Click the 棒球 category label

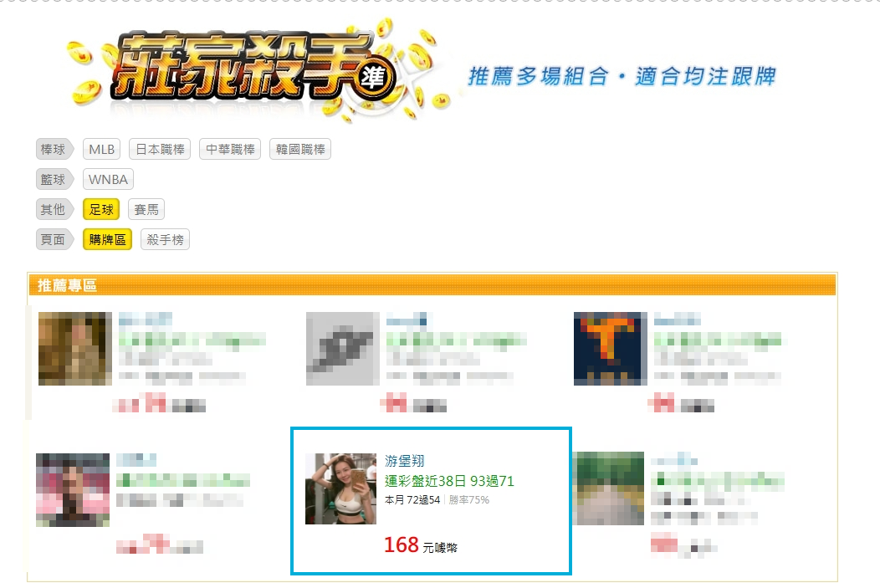pyautogui.click(x=54, y=149)
